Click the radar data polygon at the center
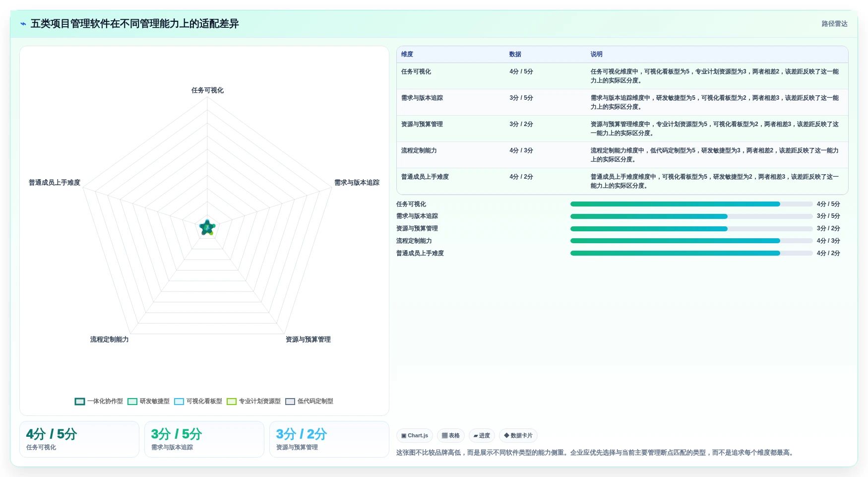 coord(207,227)
